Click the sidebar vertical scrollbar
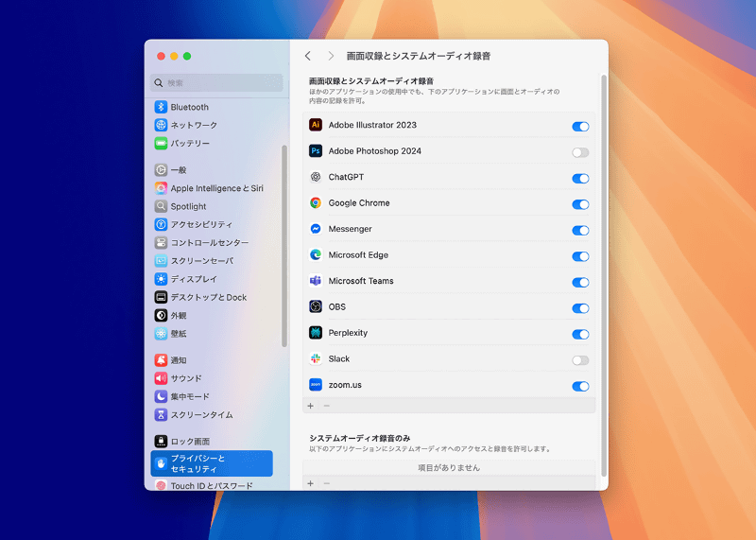Screen dimensions: 756x540 pyautogui.click(x=284, y=246)
